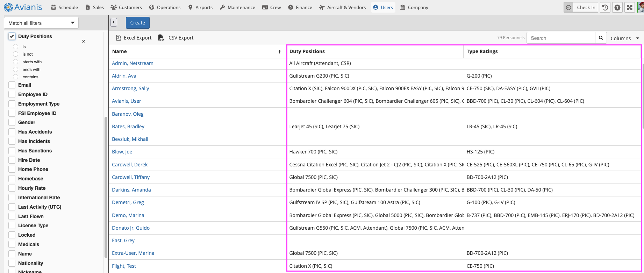Enable the Employee ID filter checkbox

point(12,94)
